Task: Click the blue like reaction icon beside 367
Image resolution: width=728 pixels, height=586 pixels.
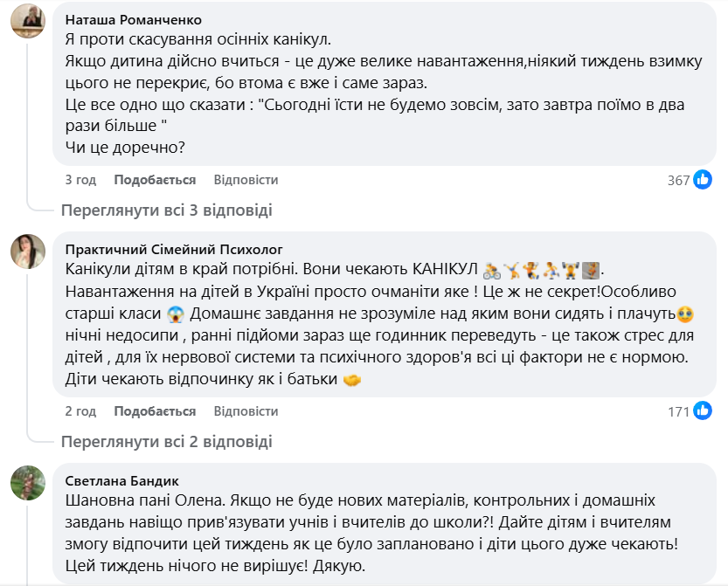Action: pyautogui.click(x=703, y=180)
